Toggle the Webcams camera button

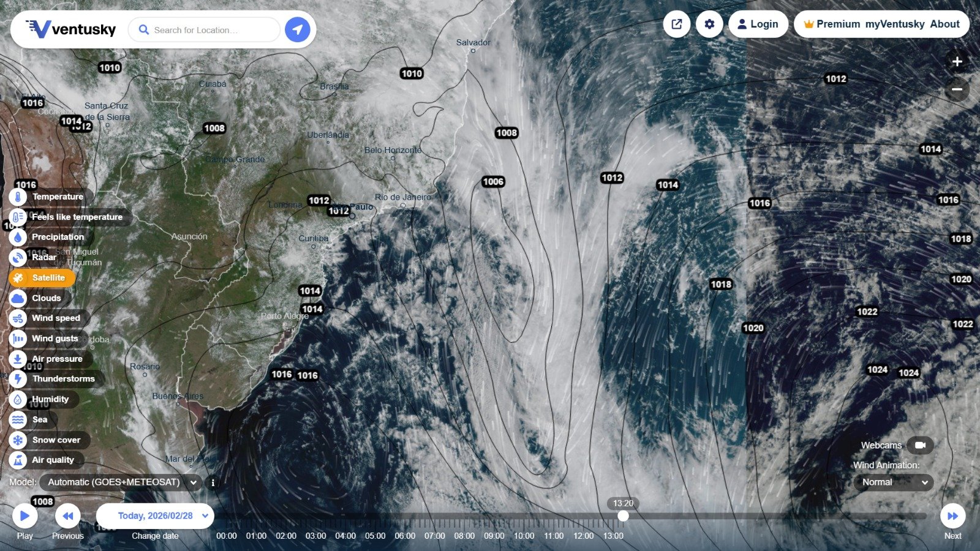[x=919, y=445]
